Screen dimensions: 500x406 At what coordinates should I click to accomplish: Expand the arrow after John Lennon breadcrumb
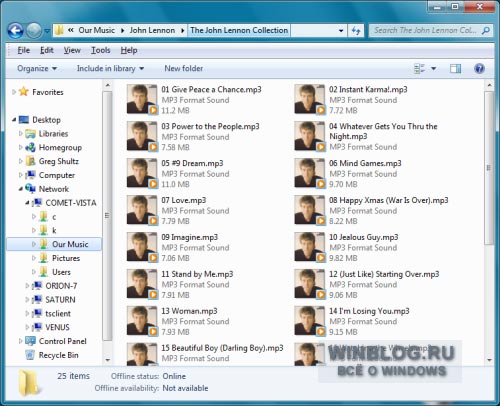[x=183, y=31]
